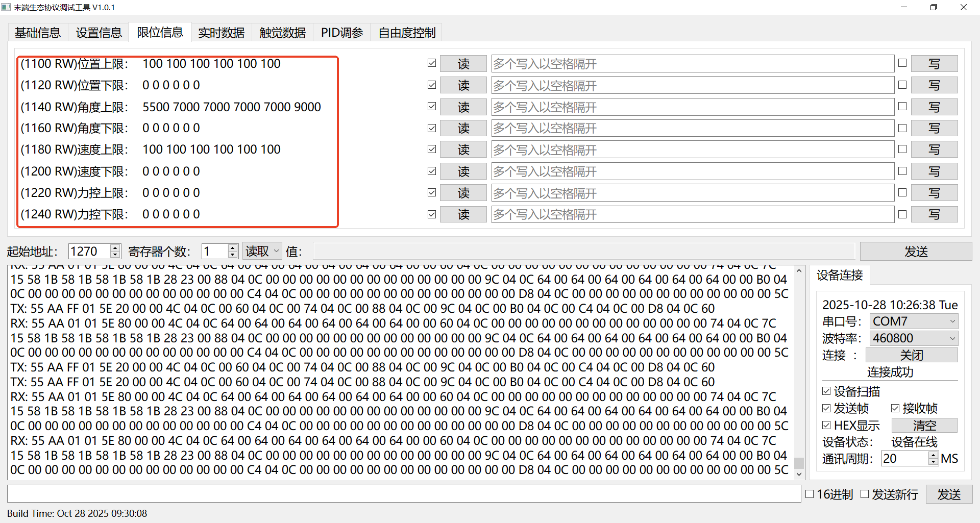Enable write checkbox for 角度上限 row
Viewport: 980px width, 523px height.
pos(902,107)
